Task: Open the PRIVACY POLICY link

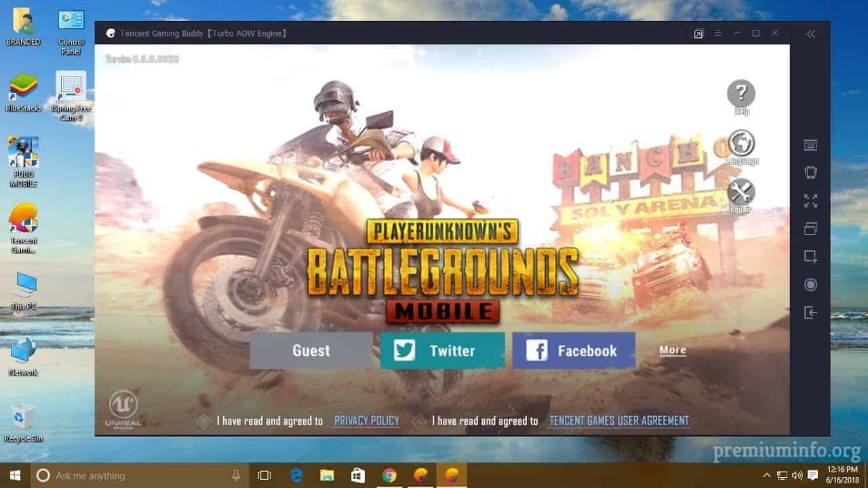Action: tap(367, 421)
